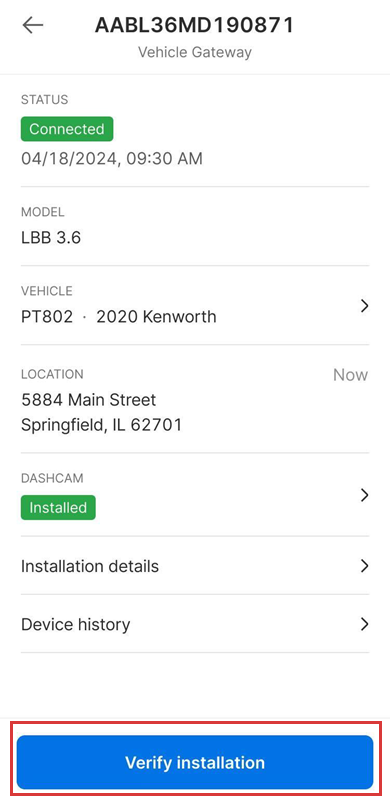This screenshot has height=806, width=390.
Task: Tap the back arrow icon
Action: pyautogui.click(x=33, y=25)
